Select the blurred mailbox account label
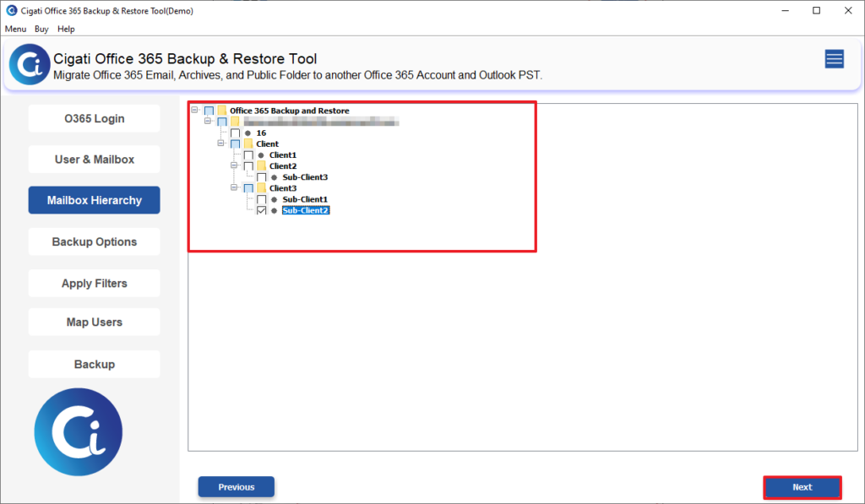The height and width of the screenshot is (504, 865). pos(320,122)
